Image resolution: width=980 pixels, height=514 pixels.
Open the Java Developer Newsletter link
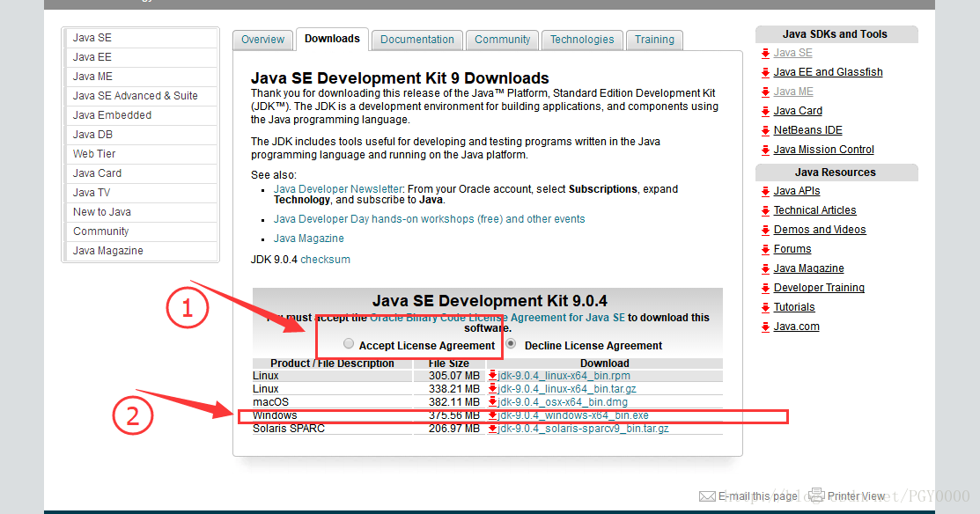[338, 188]
